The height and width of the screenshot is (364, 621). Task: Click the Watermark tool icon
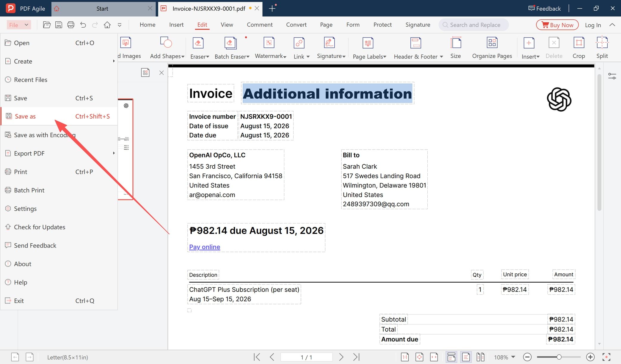[x=269, y=43]
